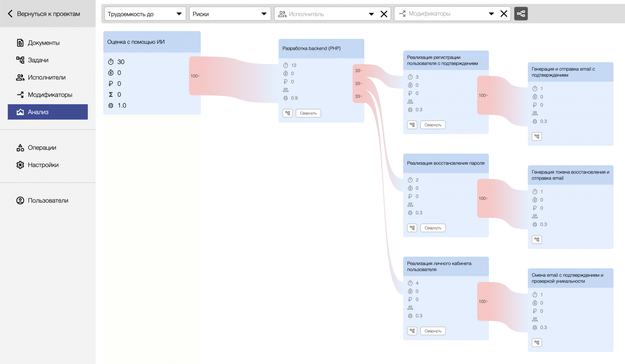Click hierarchy icon in Генерация и отправка email card
625x364 pixels.
click(537, 137)
